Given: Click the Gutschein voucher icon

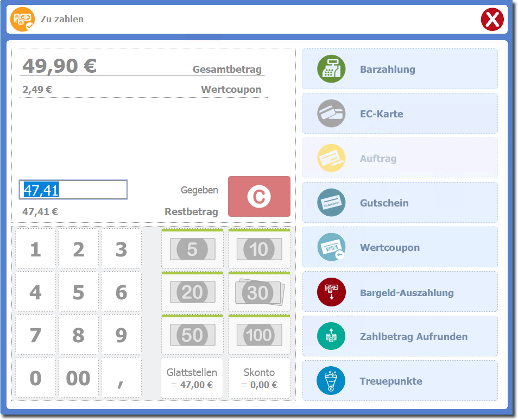Looking at the screenshot, I should tap(331, 203).
